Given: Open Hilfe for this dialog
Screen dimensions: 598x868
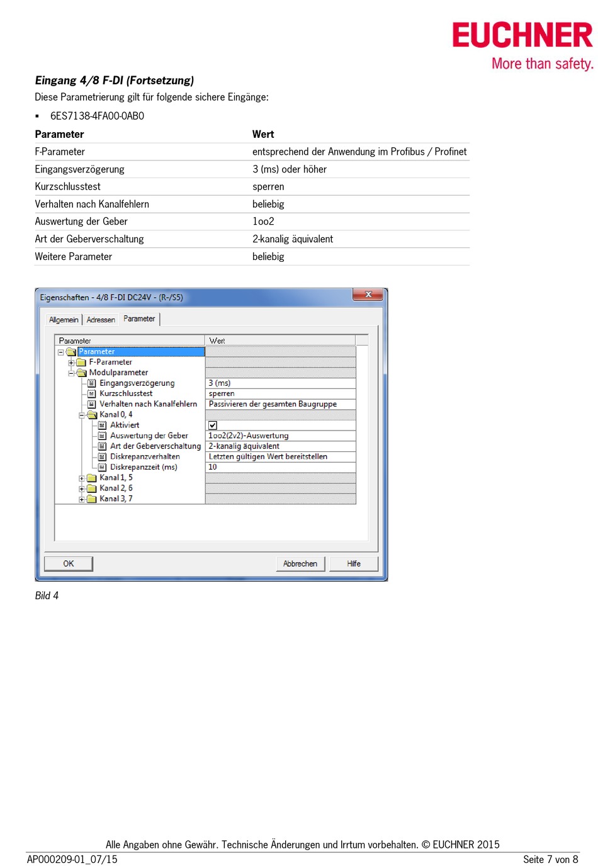Looking at the screenshot, I should 354,563.
